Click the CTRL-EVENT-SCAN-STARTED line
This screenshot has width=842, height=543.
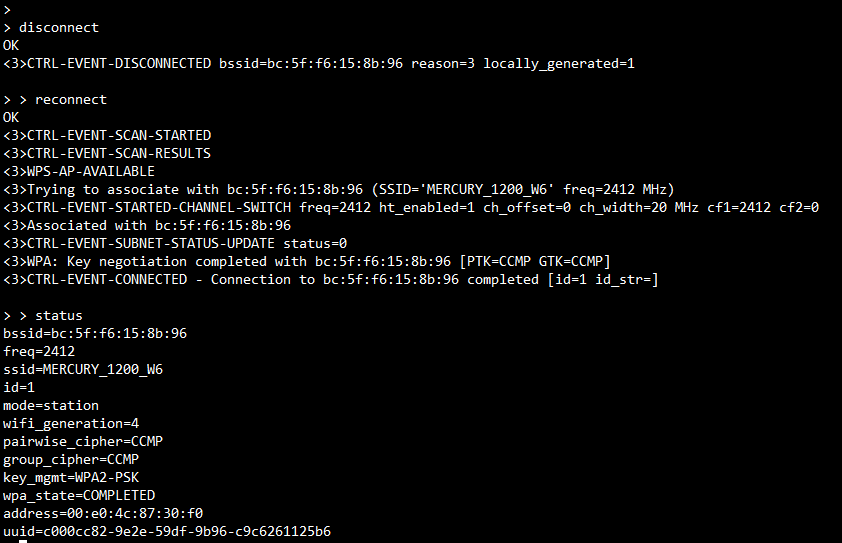(x=107, y=135)
